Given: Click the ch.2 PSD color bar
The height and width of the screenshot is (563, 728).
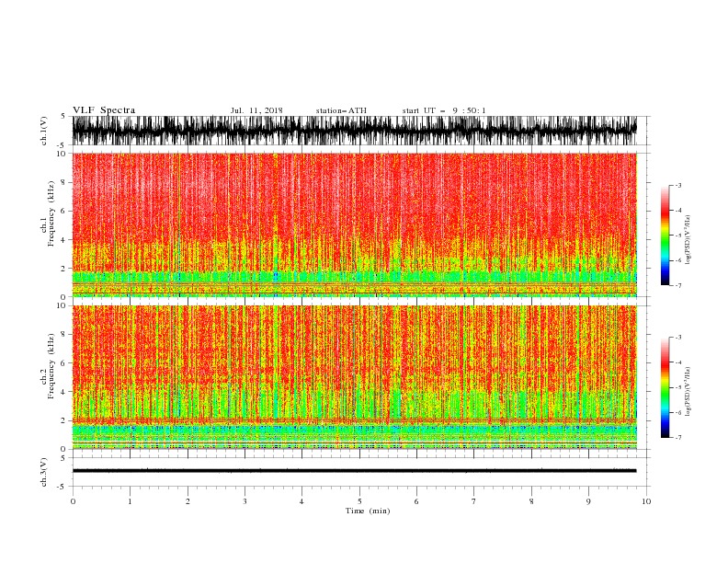Looking at the screenshot, I should point(665,387).
